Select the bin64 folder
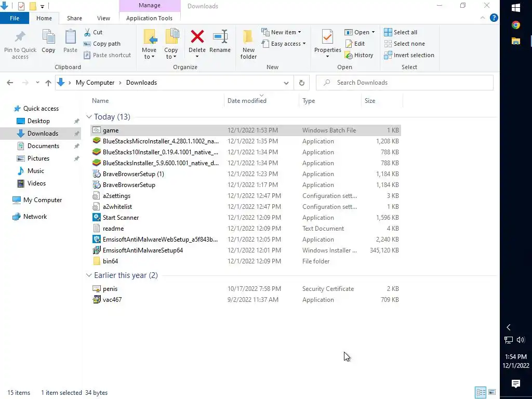The width and height of the screenshot is (532, 399). [246, 261]
